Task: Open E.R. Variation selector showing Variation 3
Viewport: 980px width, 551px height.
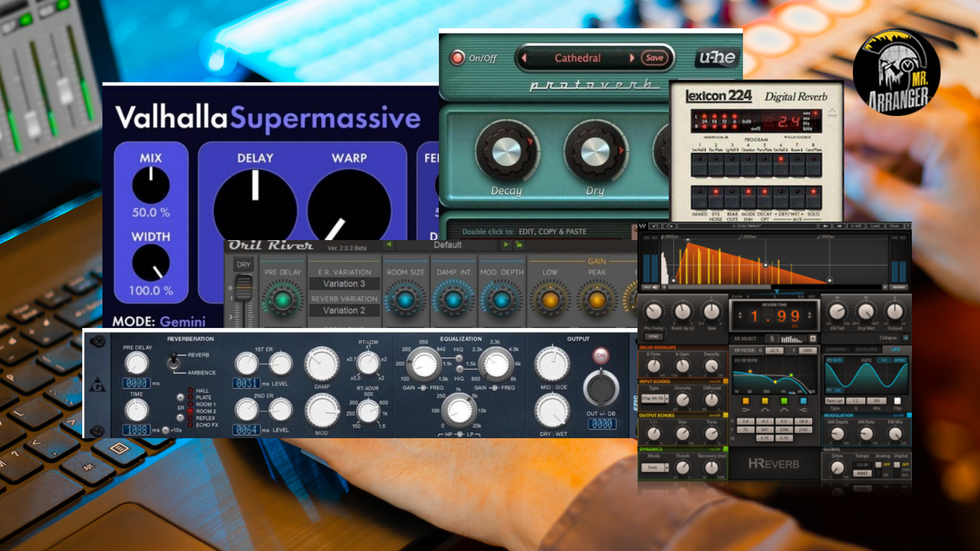Action: (x=344, y=284)
